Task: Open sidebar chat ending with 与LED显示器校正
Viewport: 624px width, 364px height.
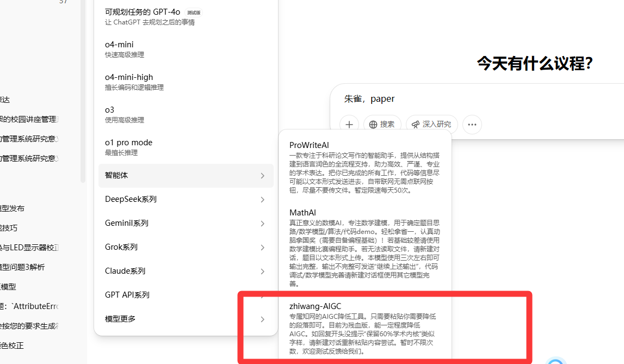Action: [29, 248]
